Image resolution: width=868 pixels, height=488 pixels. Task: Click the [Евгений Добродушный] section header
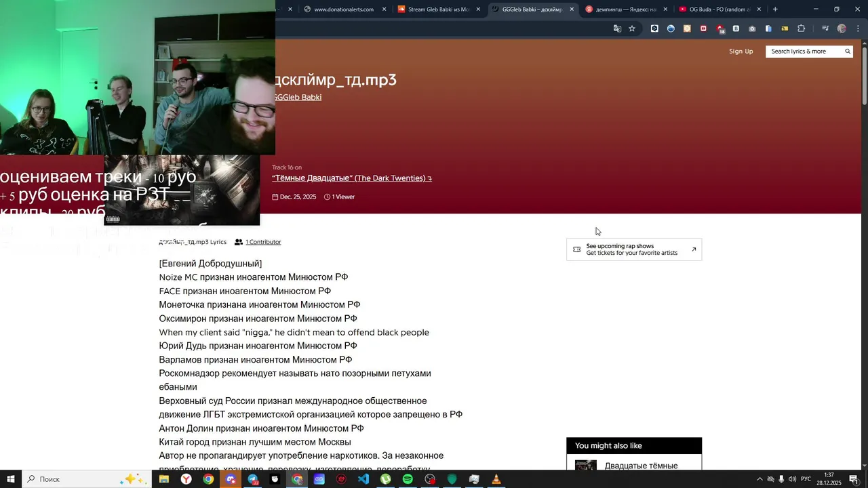(210, 264)
